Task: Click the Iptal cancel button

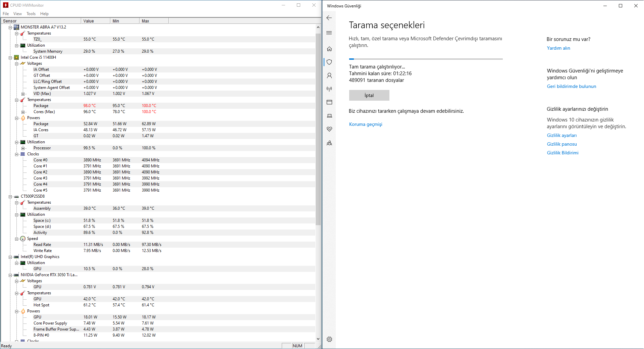Action: pos(369,95)
